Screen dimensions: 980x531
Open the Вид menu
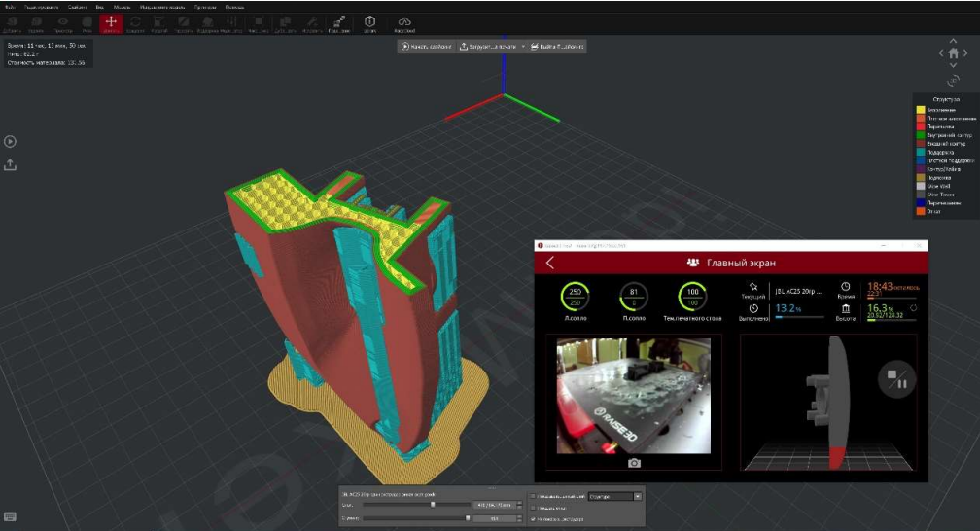point(99,7)
